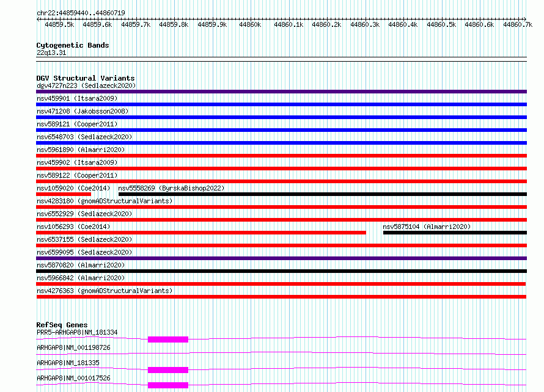Click the red nsv589122 variant bar
Image resolution: width=544 pixels, height=392 pixels.
(x=281, y=181)
